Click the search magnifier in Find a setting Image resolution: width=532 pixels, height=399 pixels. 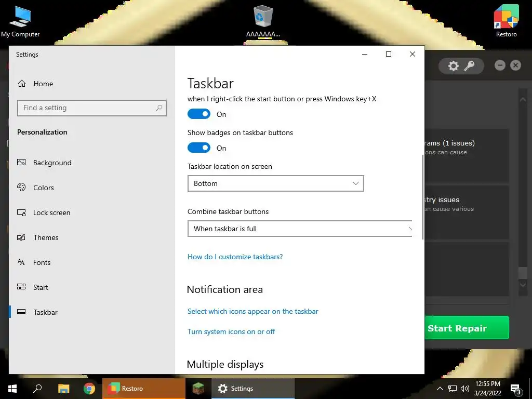159,108
